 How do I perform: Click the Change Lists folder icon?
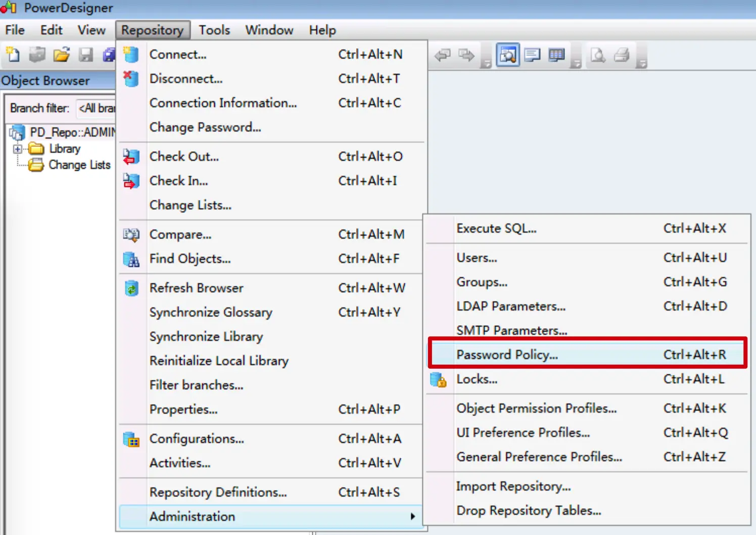(36, 165)
